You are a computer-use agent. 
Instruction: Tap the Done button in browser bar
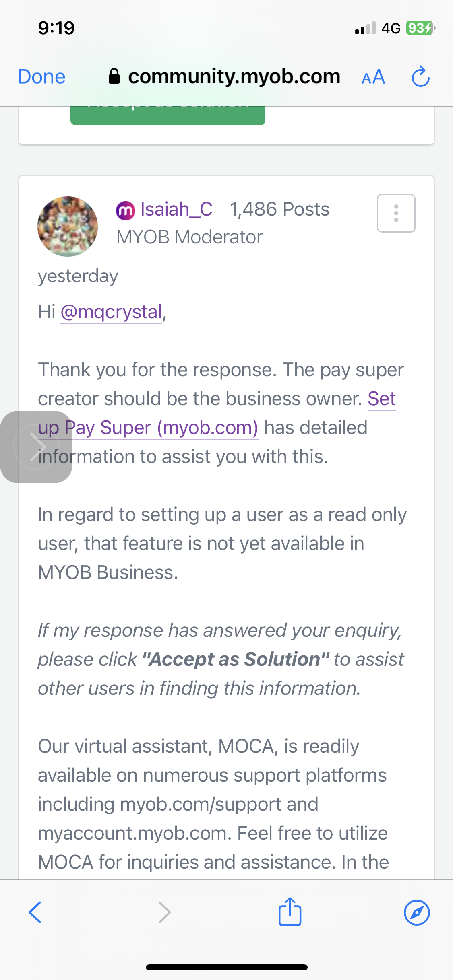click(41, 77)
